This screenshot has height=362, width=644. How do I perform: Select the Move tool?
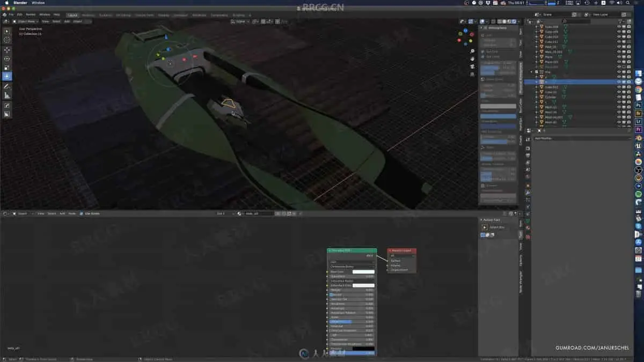click(7, 50)
